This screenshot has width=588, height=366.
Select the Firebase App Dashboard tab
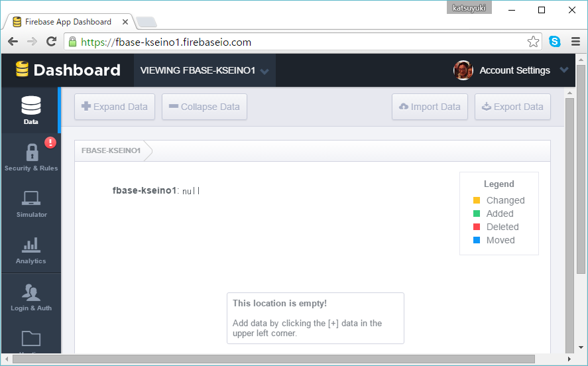[68, 22]
